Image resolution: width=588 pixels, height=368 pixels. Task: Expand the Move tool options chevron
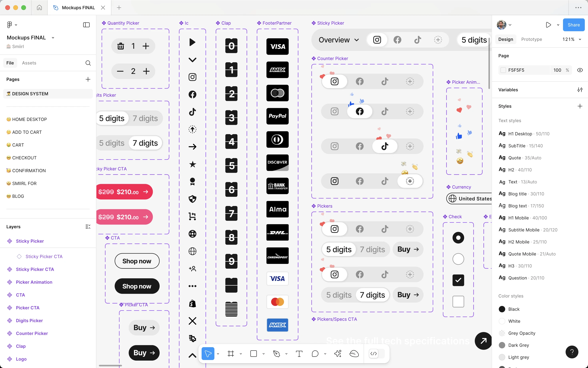coord(218,354)
